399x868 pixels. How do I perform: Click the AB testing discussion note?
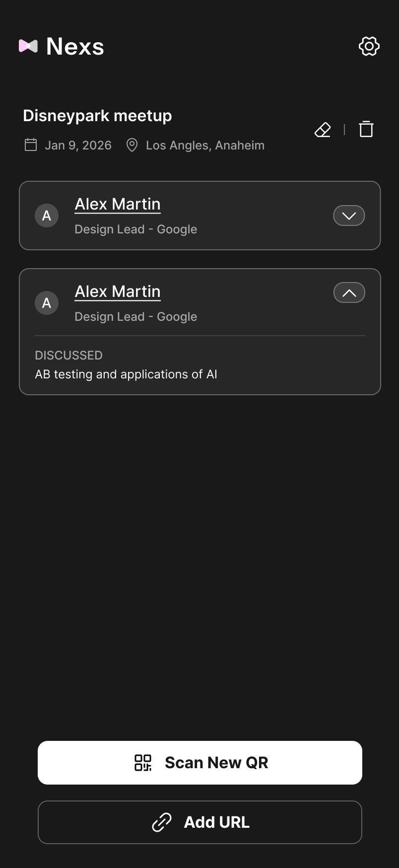tap(126, 374)
